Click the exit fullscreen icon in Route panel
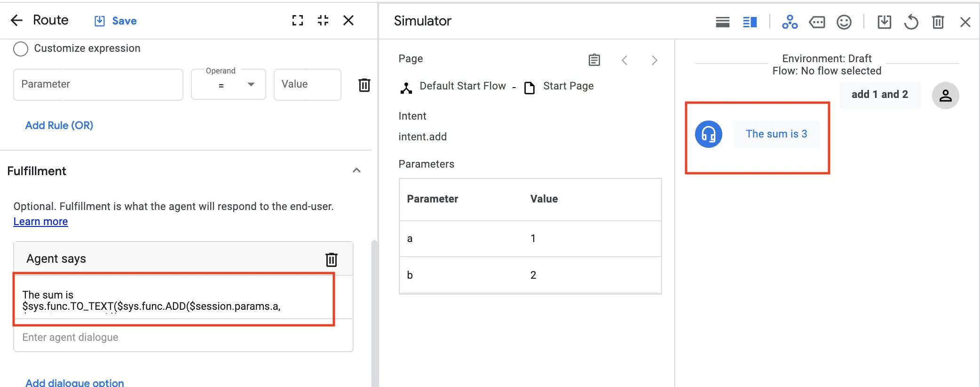 point(323,20)
